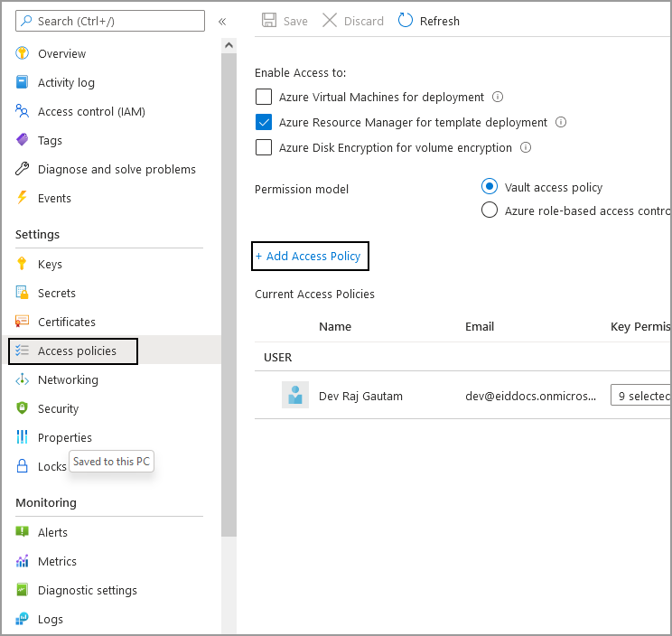Collapse the sidebar with double chevron
This screenshot has width=672, height=636.
pos(222,21)
